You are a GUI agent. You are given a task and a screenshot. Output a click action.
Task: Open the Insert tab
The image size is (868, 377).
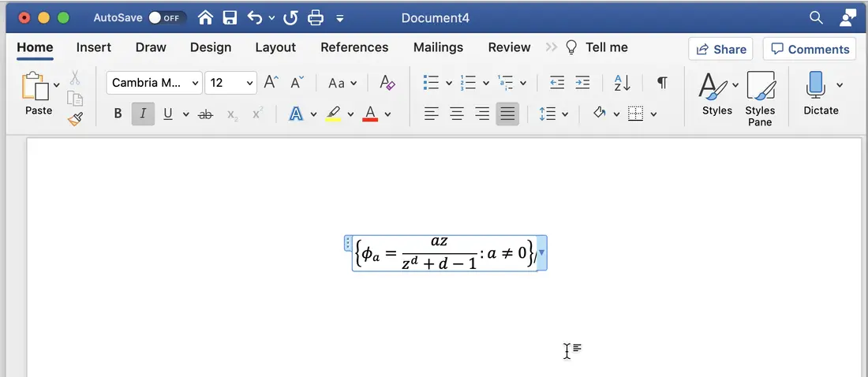[94, 47]
